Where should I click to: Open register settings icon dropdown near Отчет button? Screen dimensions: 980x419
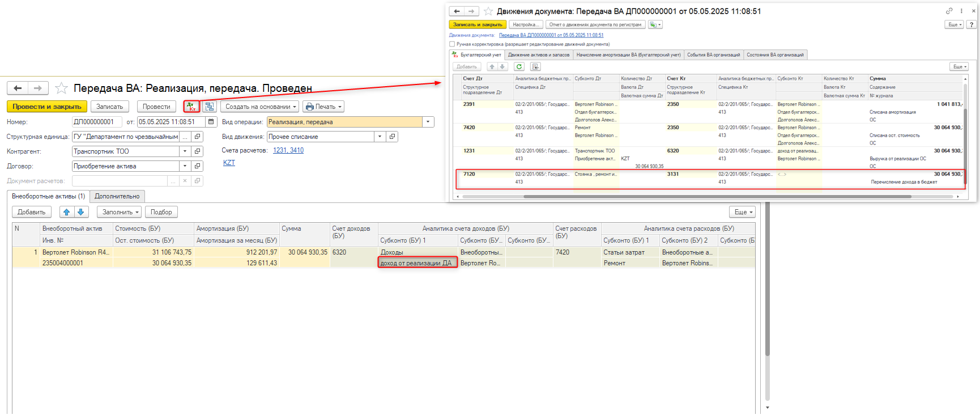point(655,24)
